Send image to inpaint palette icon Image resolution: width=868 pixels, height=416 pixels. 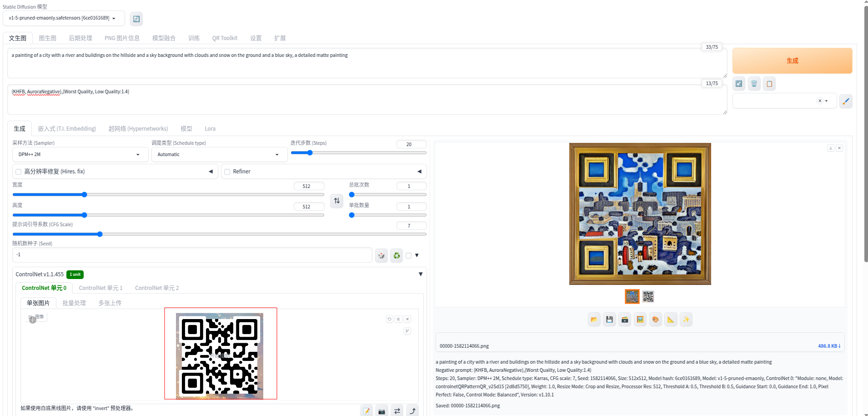(x=656, y=320)
